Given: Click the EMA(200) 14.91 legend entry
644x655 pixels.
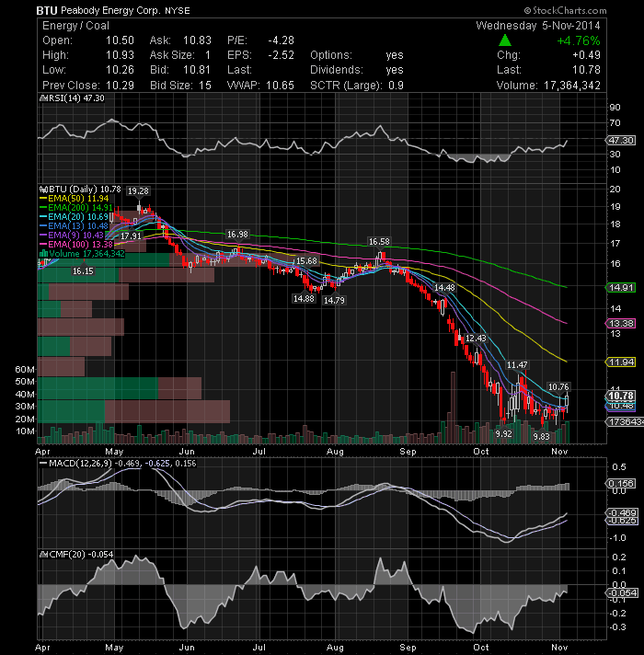Looking at the screenshot, I should (x=76, y=208).
